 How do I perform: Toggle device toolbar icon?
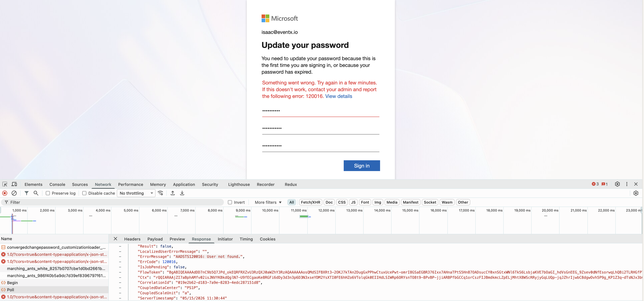coord(14,184)
